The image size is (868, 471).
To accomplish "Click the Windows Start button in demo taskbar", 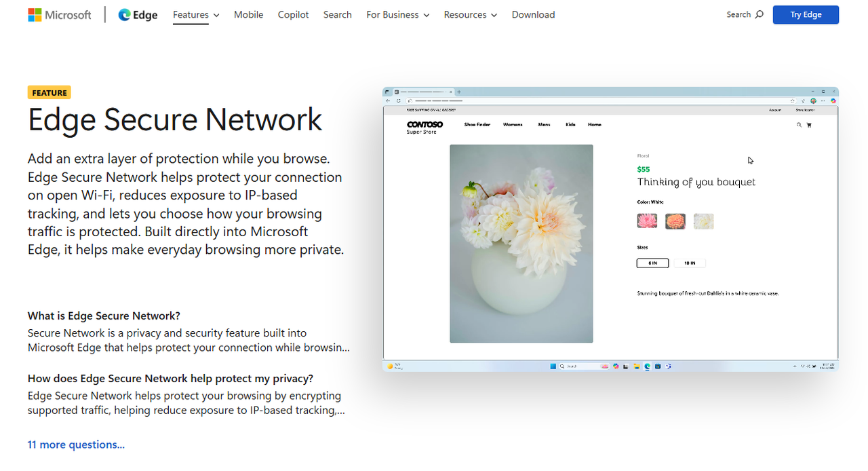I will 553,366.
